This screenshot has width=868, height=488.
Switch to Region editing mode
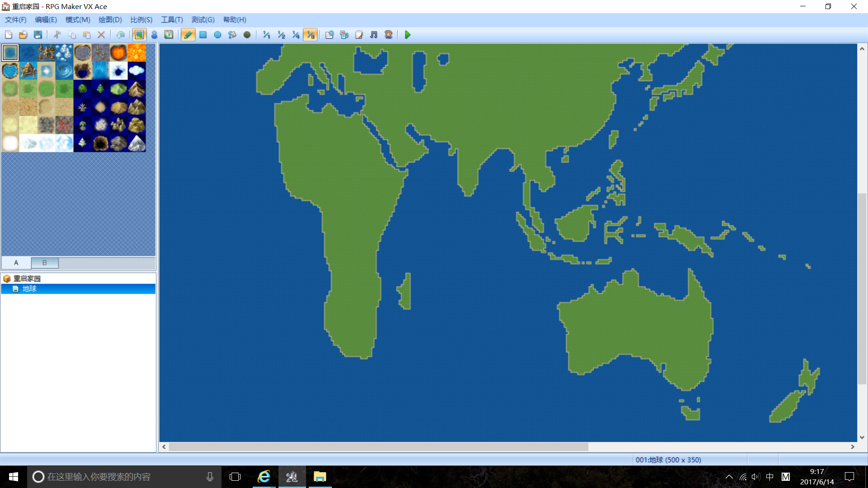pos(169,35)
